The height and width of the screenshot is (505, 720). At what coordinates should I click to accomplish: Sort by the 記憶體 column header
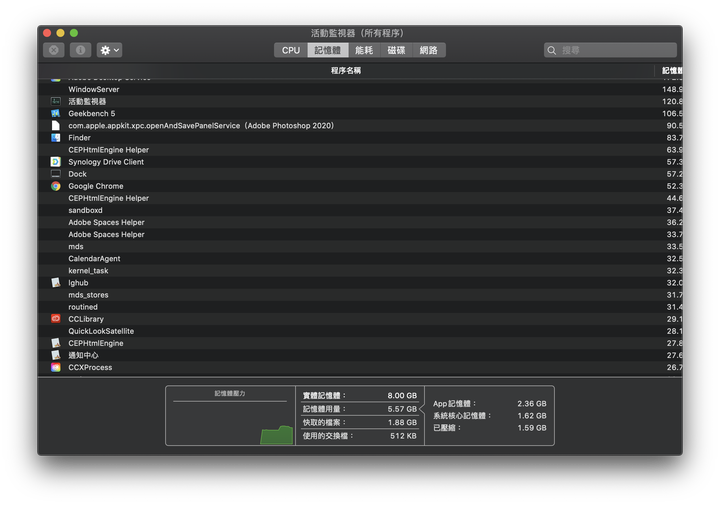point(671,70)
